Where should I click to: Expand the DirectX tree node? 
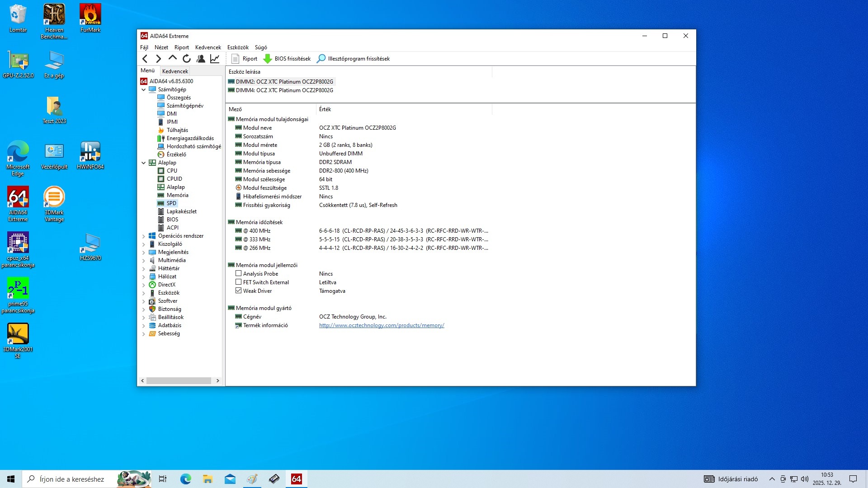pyautogui.click(x=144, y=285)
